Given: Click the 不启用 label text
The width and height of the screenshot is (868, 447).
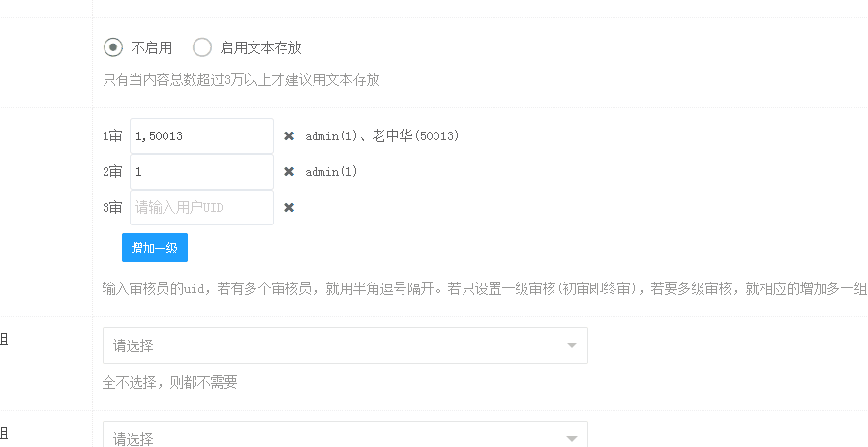Looking at the screenshot, I should pos(152,47).
